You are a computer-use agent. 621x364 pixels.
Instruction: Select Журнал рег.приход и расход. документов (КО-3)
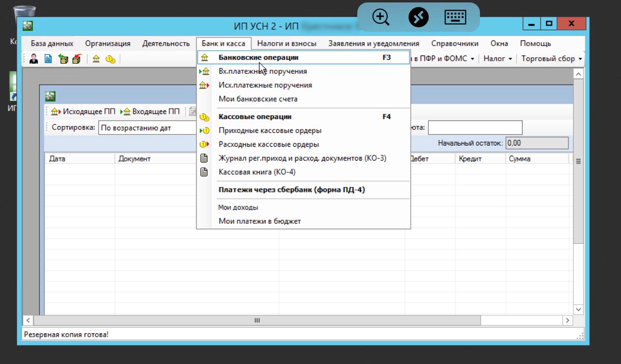[x=303, y=158]
